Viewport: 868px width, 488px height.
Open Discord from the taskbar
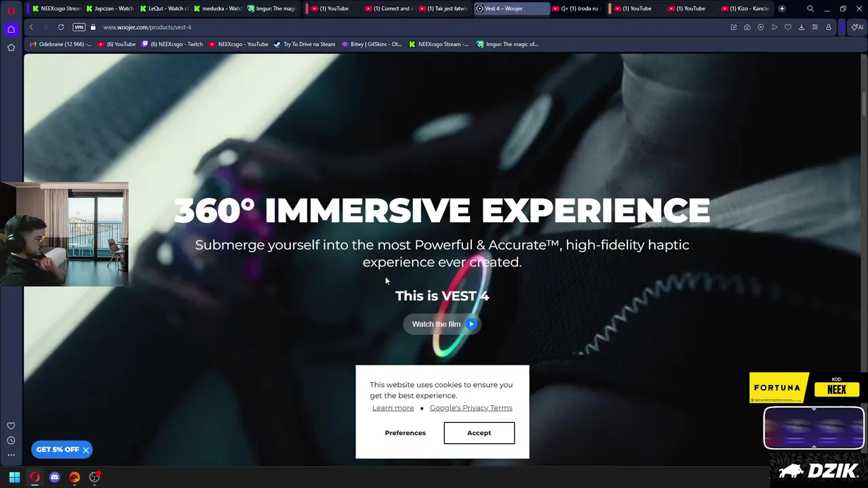(55, 477)
